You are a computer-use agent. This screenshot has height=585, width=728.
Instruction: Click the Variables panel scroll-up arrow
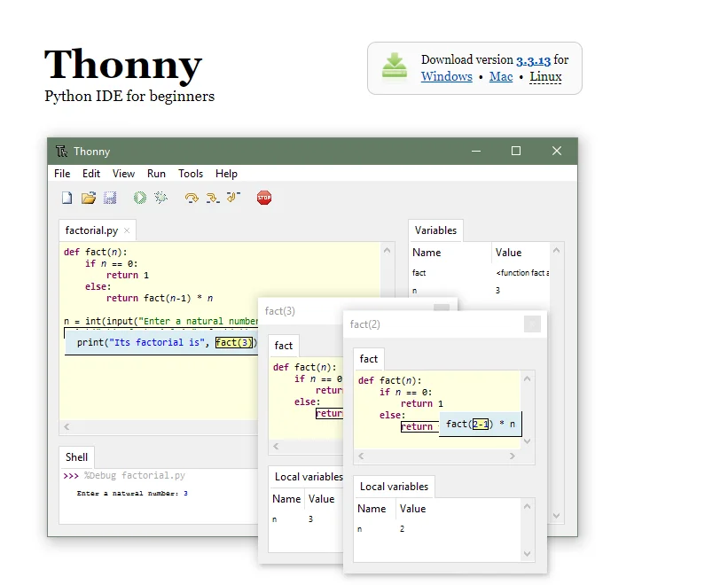click(x=556, y=251)
